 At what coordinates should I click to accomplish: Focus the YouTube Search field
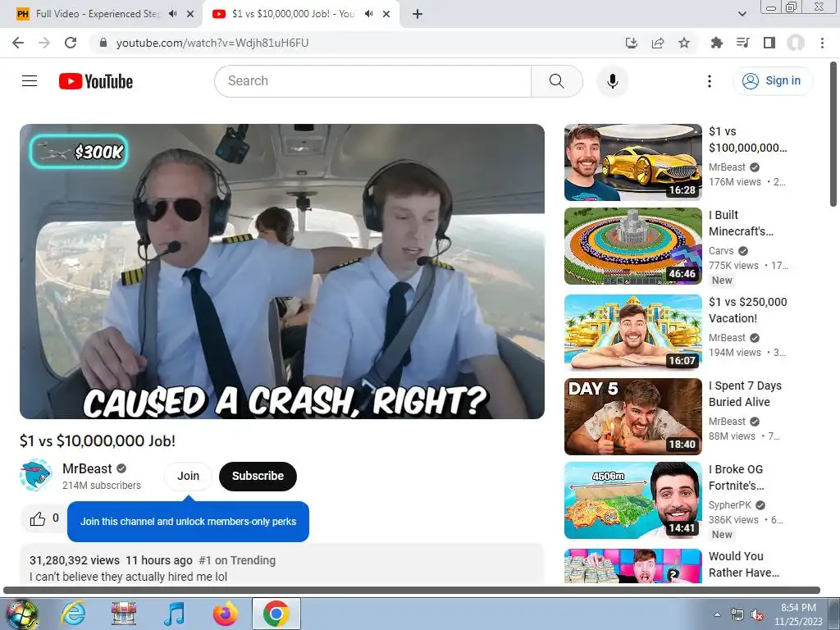[x=373, y=81]
